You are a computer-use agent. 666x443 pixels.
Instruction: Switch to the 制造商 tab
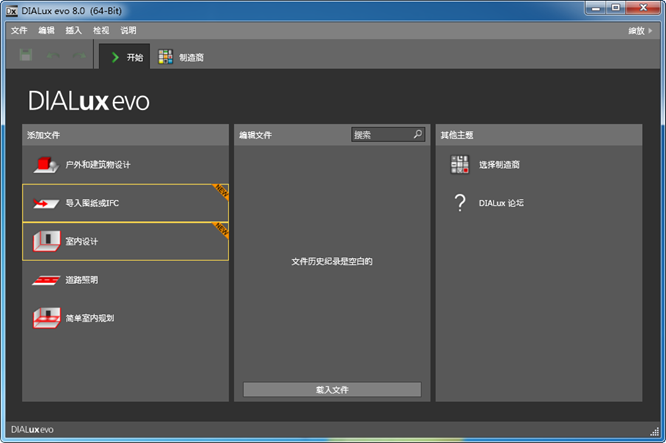[x=181, y=57]
